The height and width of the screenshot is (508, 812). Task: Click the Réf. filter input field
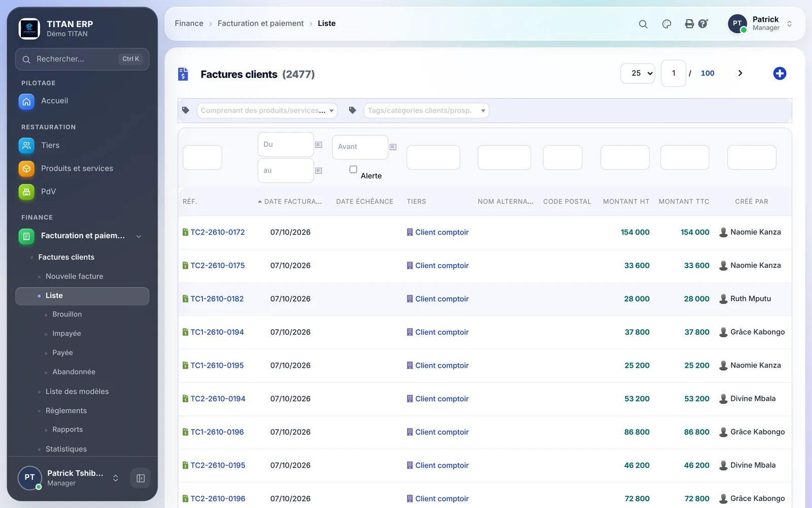(202, 157)
